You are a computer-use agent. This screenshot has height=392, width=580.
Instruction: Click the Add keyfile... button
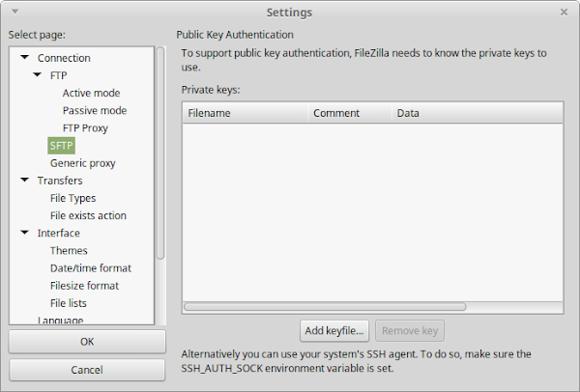334,330
